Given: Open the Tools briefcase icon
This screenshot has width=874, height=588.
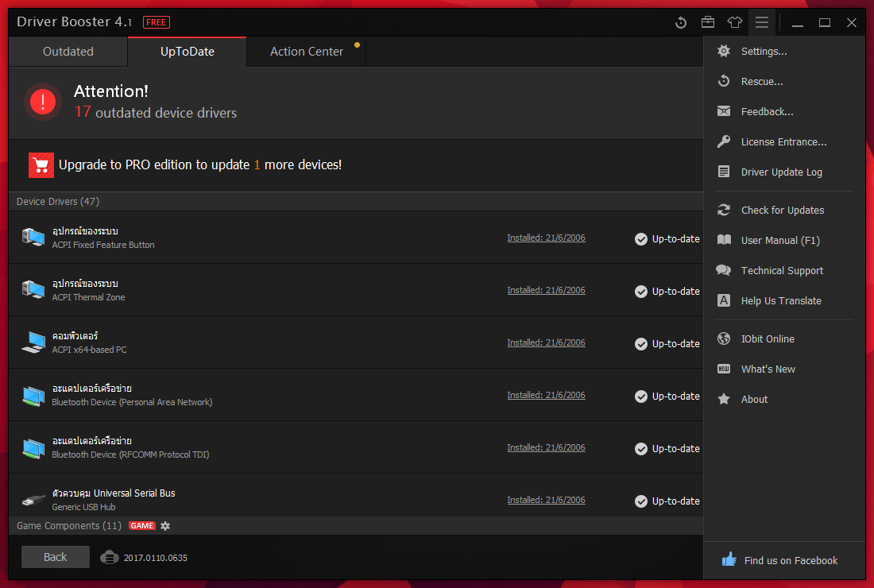Looking at the screenshot, I should click(708, 22).
